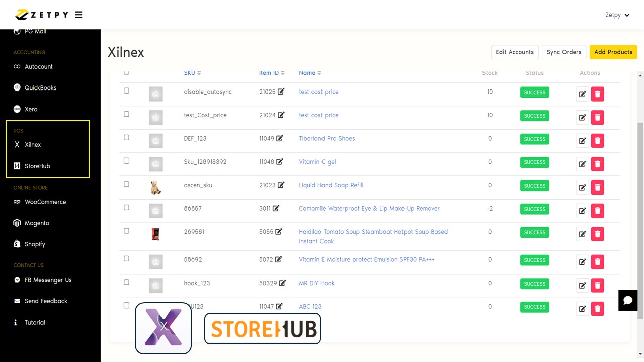Viewport: 644px width, 362px height.
Task: Click the red trash icon for ABC 123
Action: tap(597, 309)
